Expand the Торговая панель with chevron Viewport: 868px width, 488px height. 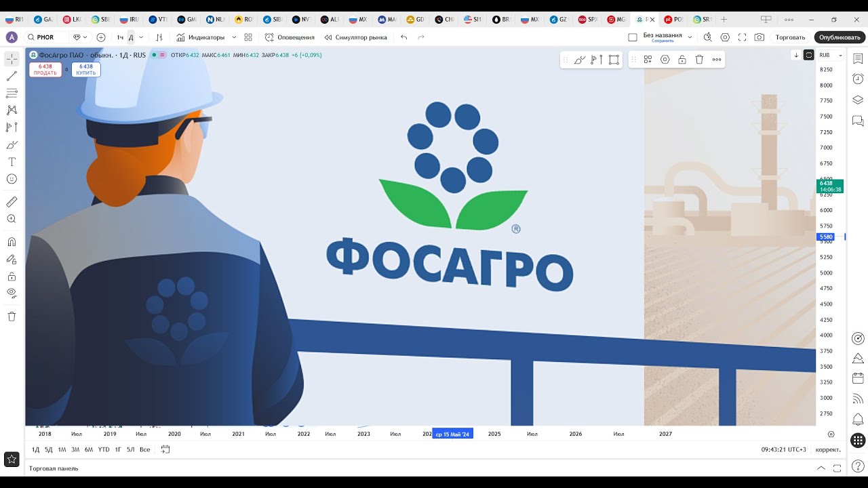pos(821,468)
